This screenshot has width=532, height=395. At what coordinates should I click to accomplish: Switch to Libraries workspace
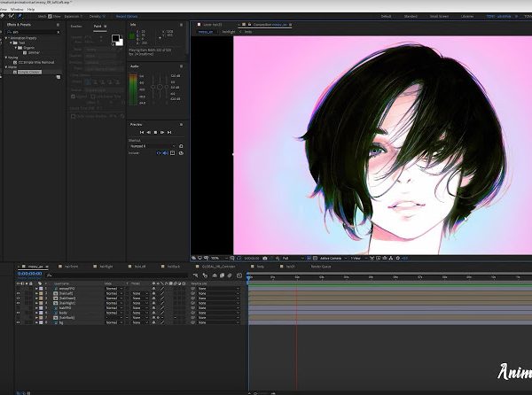point(467,16)
